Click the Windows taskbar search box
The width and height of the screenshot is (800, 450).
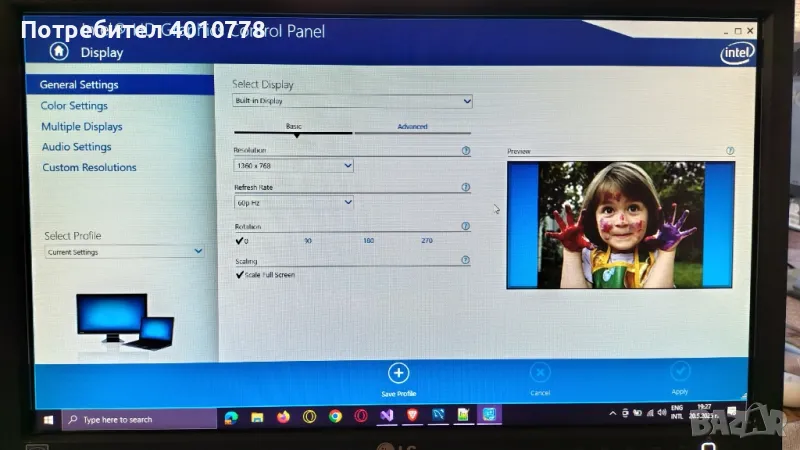coord(138,419)
